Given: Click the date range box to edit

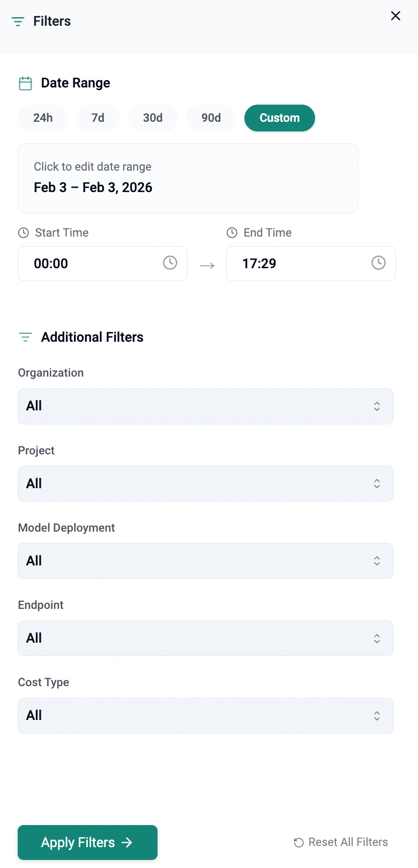Looking at the screenshot, I should 188,178.
